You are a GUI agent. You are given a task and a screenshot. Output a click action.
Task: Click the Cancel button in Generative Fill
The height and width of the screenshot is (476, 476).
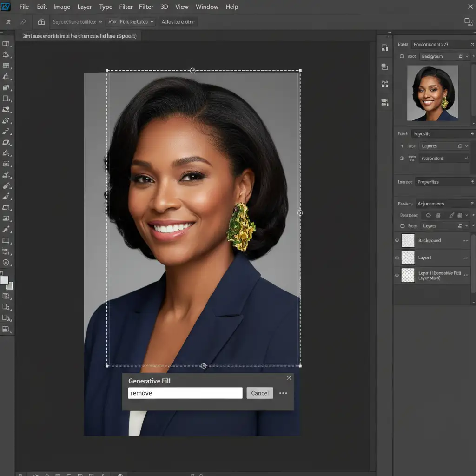[x=259, y=393]
